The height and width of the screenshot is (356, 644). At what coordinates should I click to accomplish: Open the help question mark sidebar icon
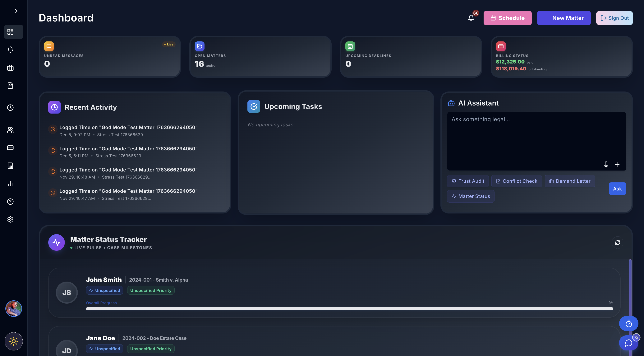[10, 202]
